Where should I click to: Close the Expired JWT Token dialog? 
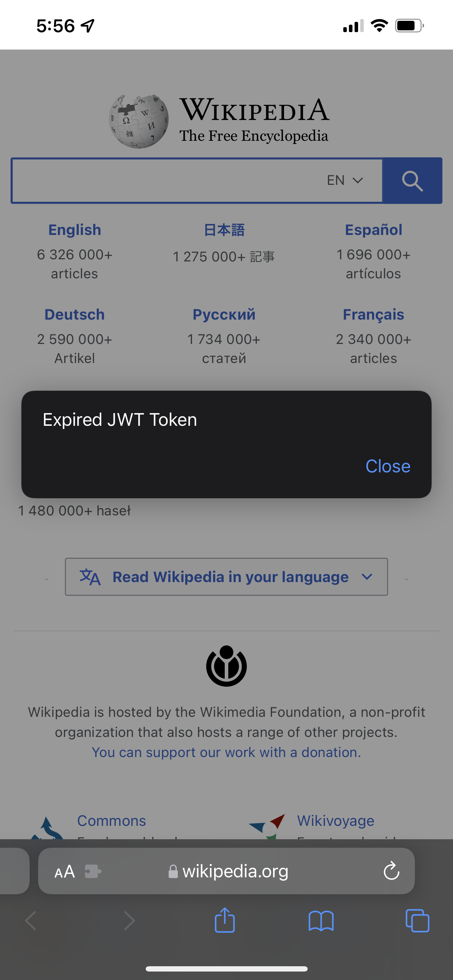click(x=388, y=466)
